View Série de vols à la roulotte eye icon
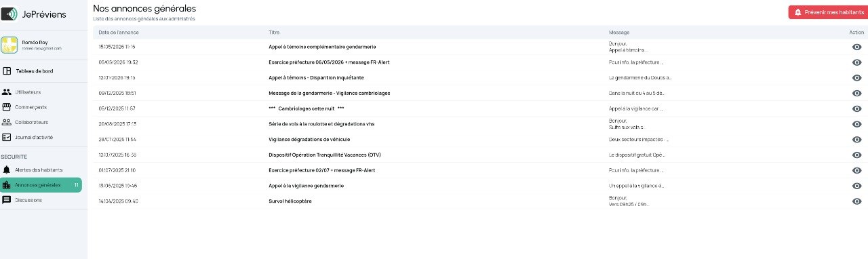The width and height of the screenshot is (868, 259). pos(856,124)
